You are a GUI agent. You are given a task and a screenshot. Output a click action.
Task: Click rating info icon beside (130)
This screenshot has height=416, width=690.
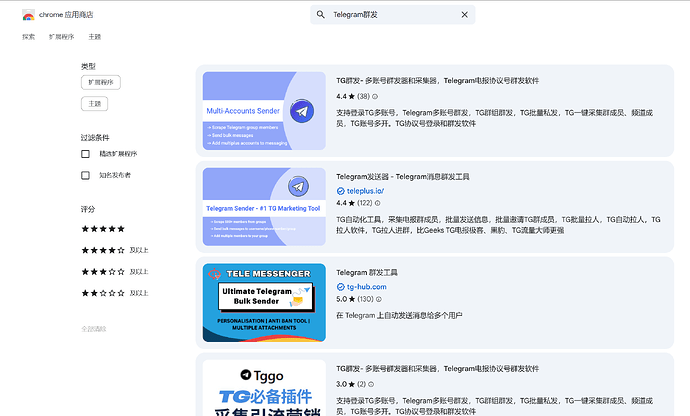(x=378, y=299)
